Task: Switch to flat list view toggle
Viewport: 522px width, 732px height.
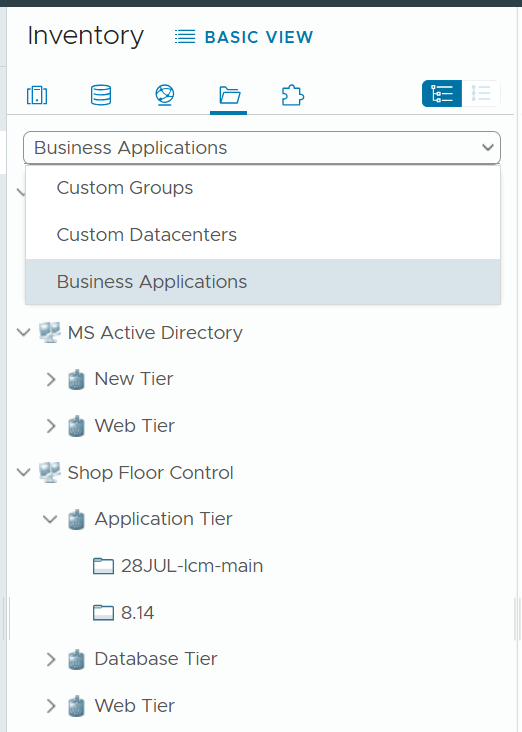Action: coord(481,93)
